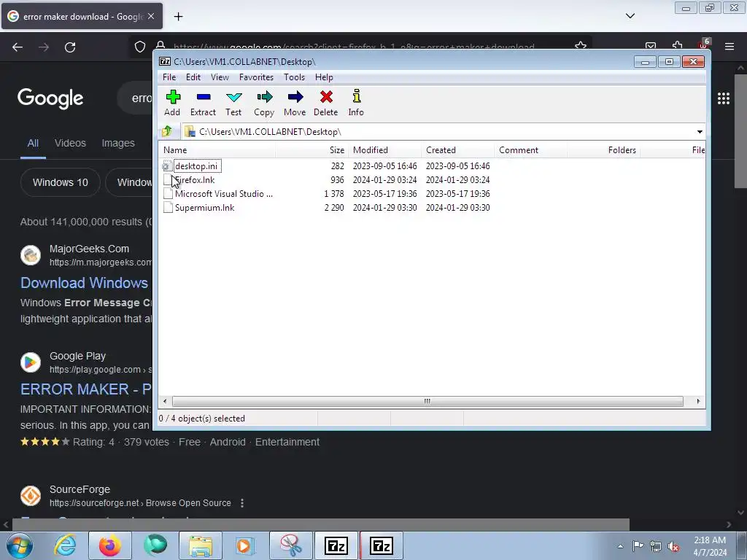Click the Google logo in Firefox
This screenshot has width=747, height=560.
pos(50,98)
